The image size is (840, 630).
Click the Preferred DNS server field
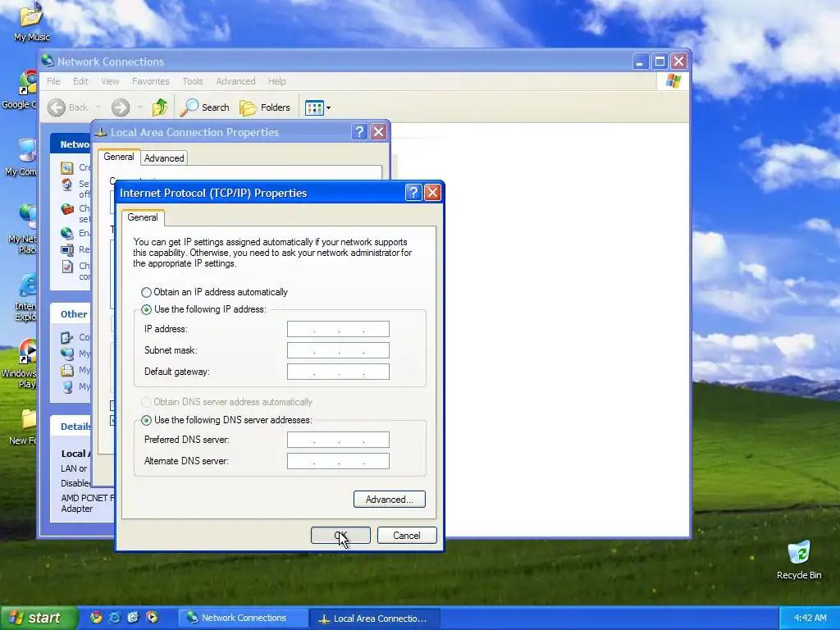coord(338,440)
